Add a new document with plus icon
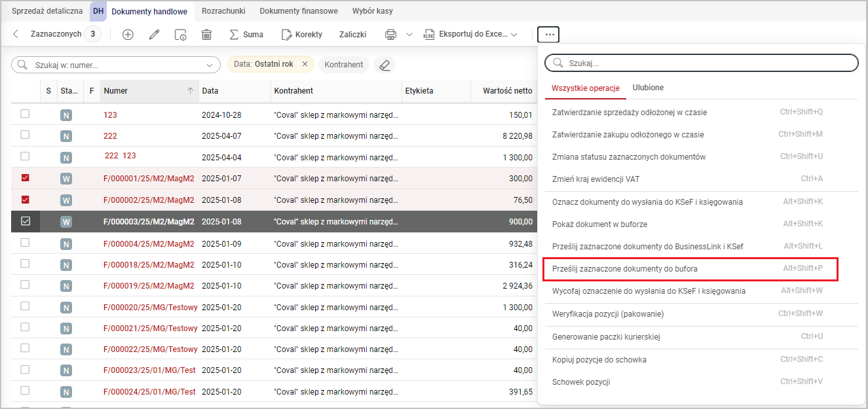 [x=128, y=35]
